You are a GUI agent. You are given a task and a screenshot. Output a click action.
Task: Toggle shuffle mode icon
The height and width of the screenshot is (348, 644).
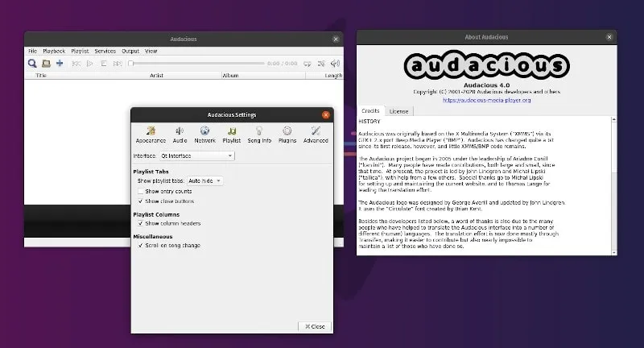[321, 63]
